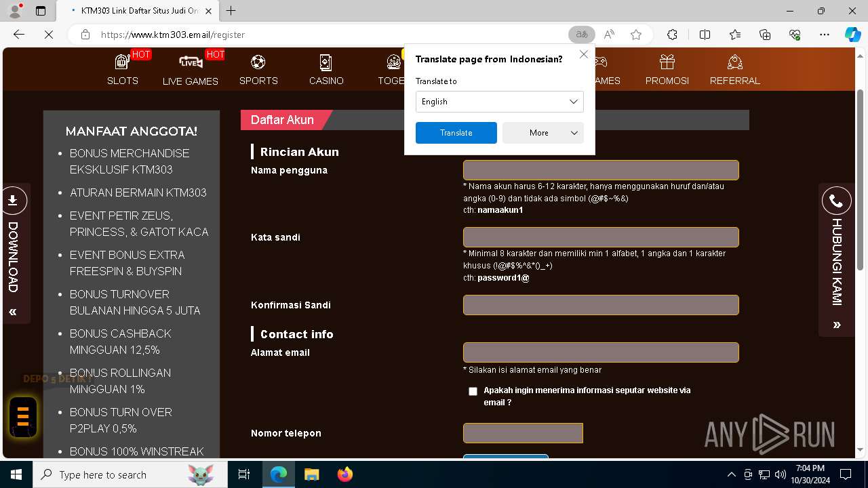The image size is (868, 488).
Task: Expand the Hubungi Kami side panel arrows
Action: 837,325
